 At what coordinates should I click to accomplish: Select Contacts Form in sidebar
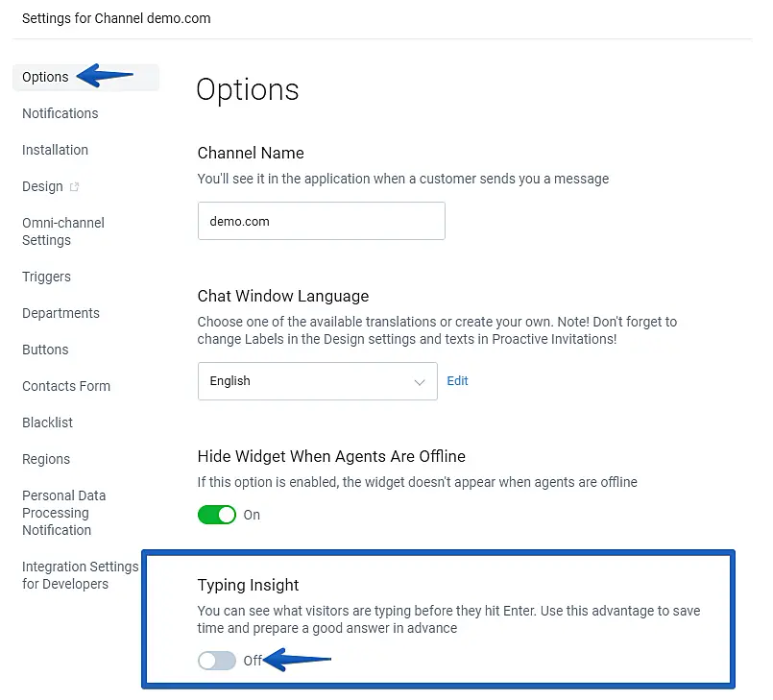click(x=66, y=386)
